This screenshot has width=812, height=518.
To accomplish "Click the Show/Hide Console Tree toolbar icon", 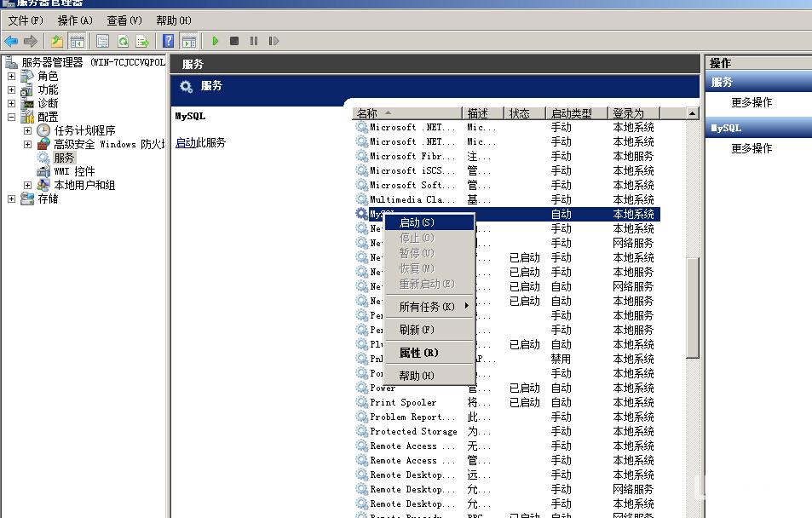I will point(77,41).
